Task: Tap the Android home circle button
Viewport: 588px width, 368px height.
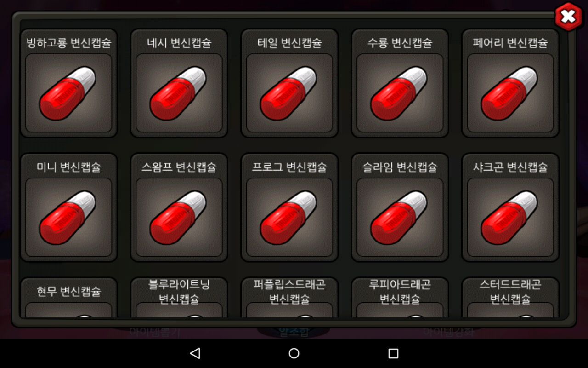Action: (x=294, y=353)
